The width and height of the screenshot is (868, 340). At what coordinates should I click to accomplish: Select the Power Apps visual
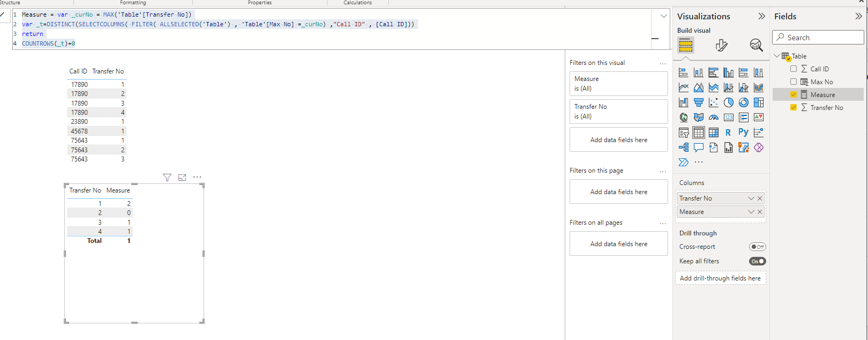tap(759, 147)
